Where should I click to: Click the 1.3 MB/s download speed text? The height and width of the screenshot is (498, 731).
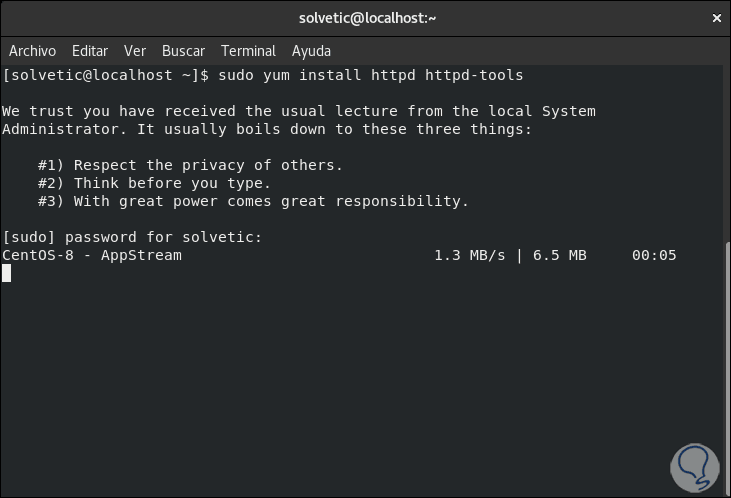470,255
